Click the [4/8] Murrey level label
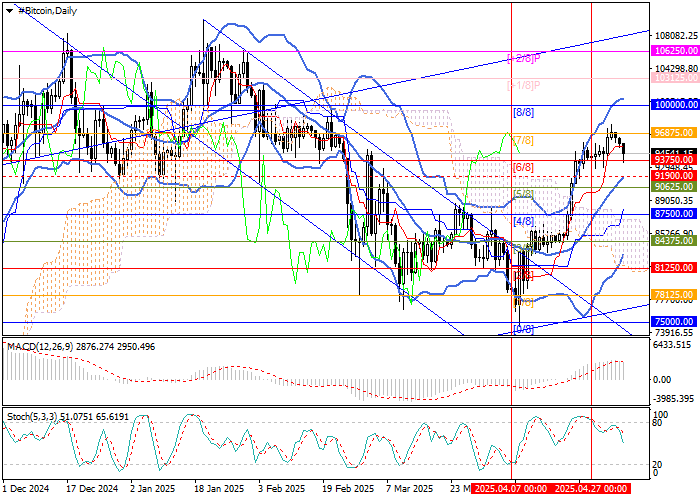 point(522,220)
